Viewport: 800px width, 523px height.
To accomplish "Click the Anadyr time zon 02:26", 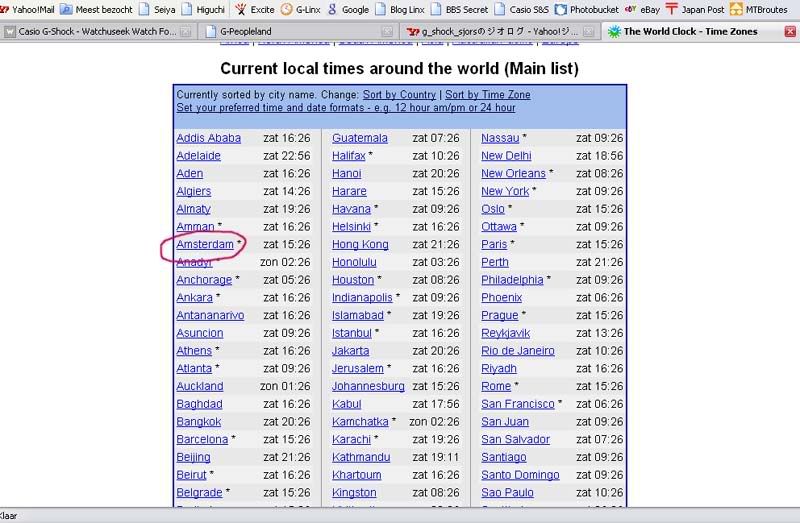I will click(285, 262).
